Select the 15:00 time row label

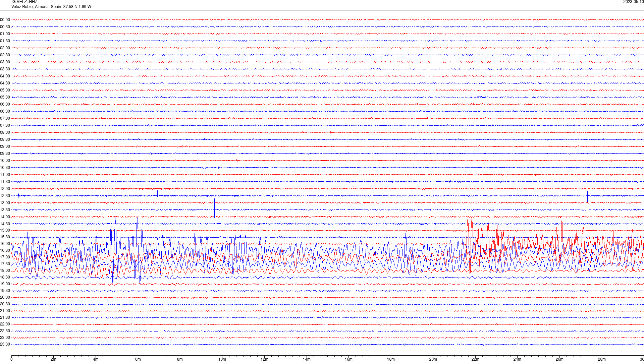[5, 230]
